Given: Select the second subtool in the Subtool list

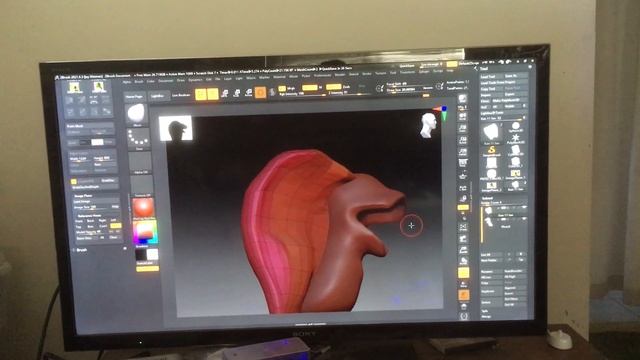Looking at the screenshot, I should coord(504,222).
